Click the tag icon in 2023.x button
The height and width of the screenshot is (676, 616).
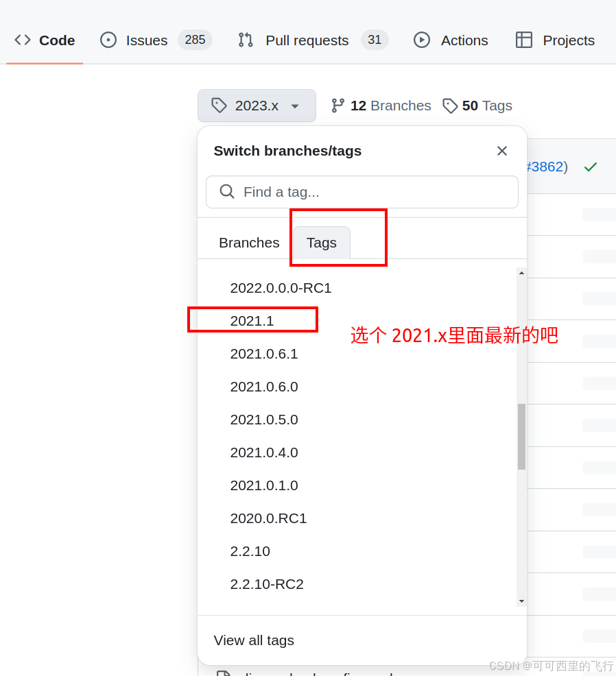tap(219, 105)
